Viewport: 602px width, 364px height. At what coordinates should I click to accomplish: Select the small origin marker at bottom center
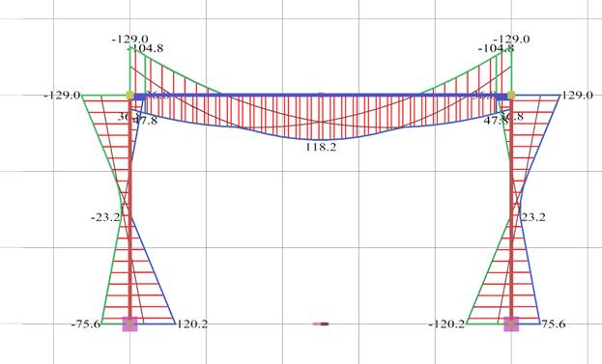pyautogui.click(x=321, y=323)
